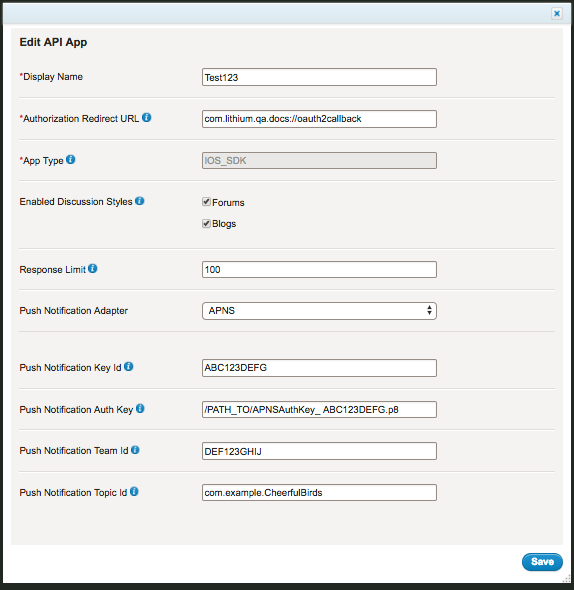Click the Push Notification Key Id field
Image resolution: width=574 pixels, height=590 pixels.
coord(319,368)
